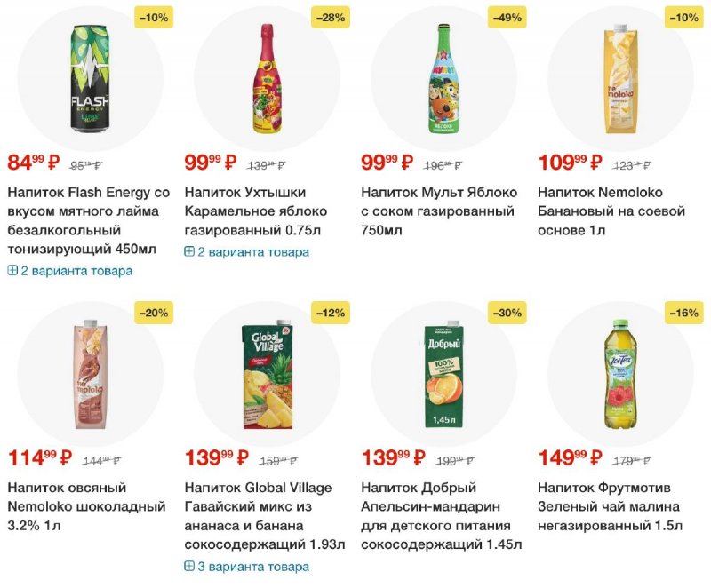The width and height of the screenshot is (711, 588).
Task: Open the Ice Tea raspberry bottle image
Action: pos(620,374)
